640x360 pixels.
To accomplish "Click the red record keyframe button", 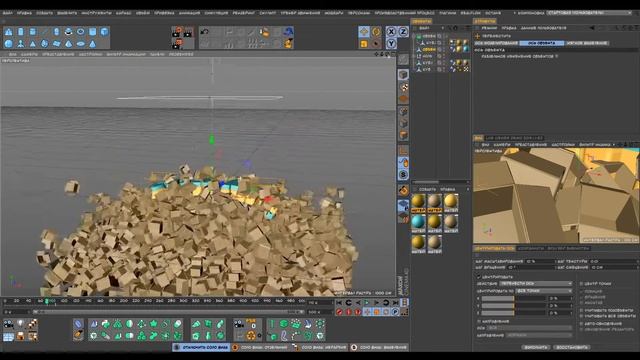I will click(x=339, y=312).
